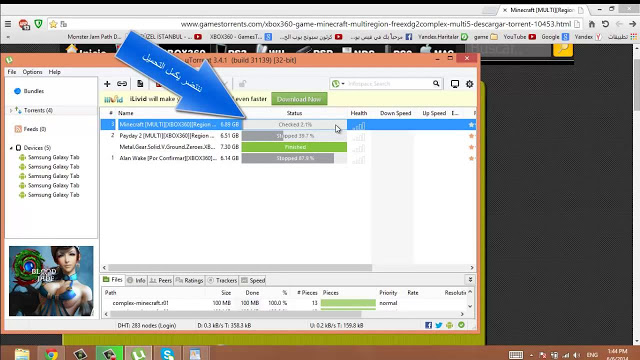640x360 pixels.
Task: Click the search magnifier in Infospace Search
Action: click(436, 84)
